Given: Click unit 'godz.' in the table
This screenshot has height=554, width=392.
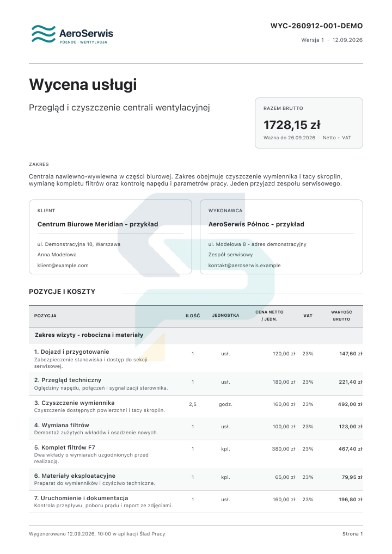Looking at the screenshot, I should [x=225, y=404].
